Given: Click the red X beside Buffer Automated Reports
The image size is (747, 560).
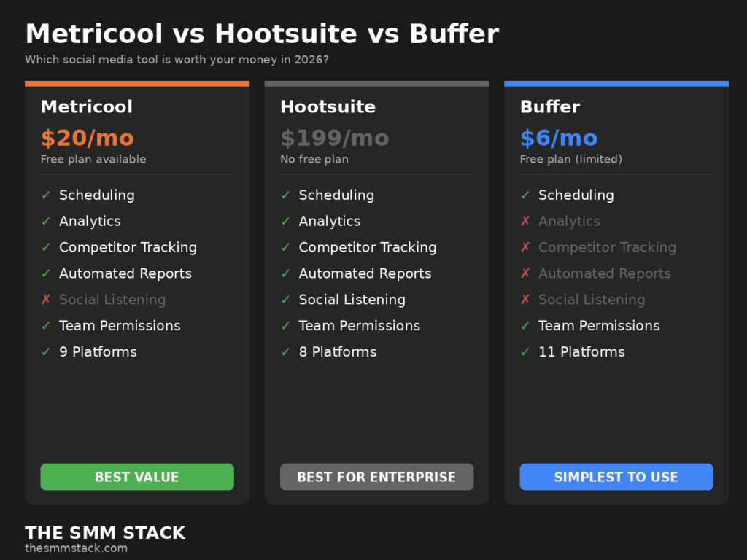Looking at the screenshot, I should (525, 274).
